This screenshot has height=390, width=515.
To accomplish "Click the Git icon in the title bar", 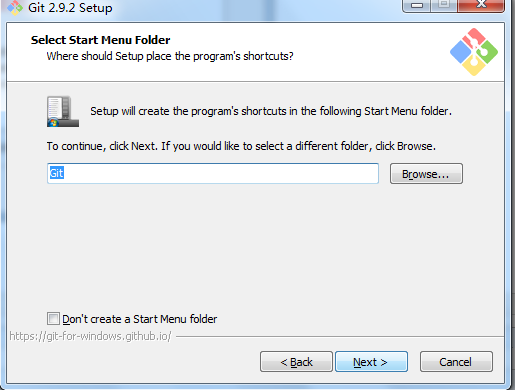I will pyautogui.click(x=15, y=8).
